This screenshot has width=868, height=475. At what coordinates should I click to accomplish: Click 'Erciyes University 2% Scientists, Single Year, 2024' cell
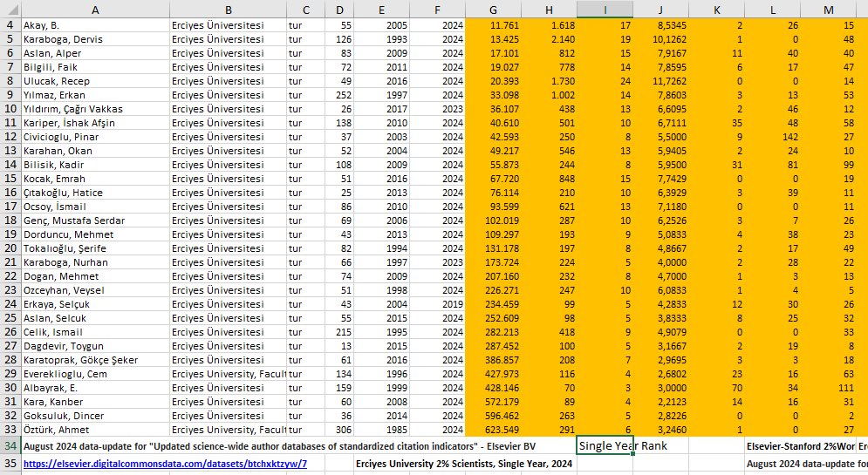click(x=464, y=464)
